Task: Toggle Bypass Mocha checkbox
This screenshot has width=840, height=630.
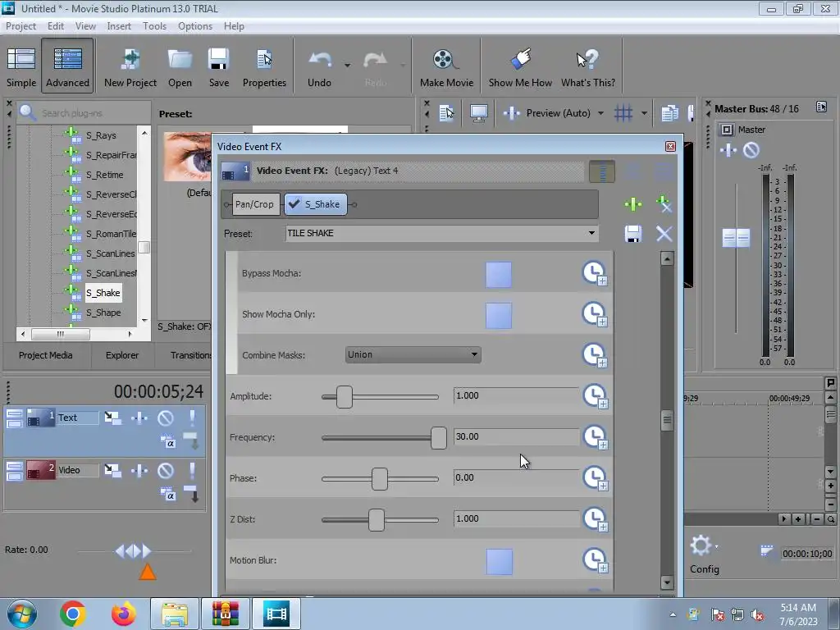Action: 498,274
